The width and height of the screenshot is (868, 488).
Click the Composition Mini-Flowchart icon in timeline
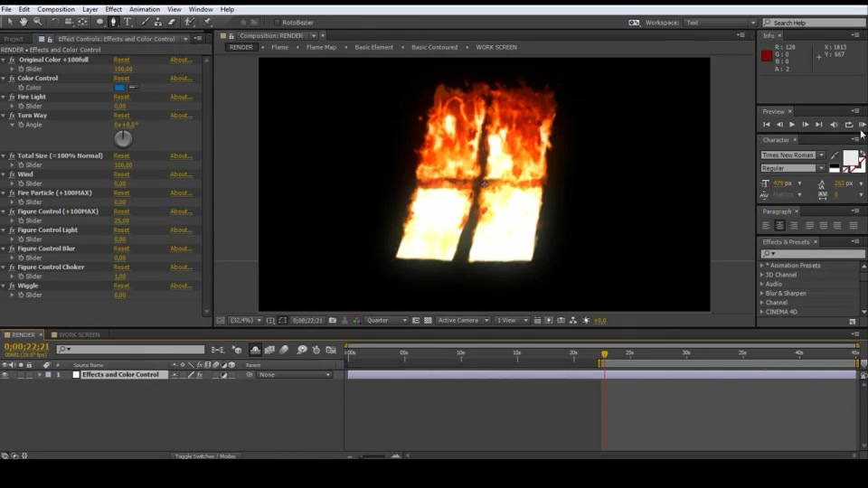218,350
